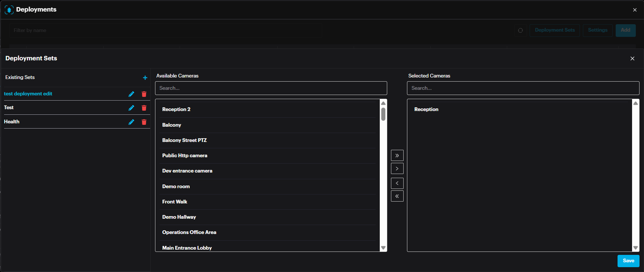
Task: Select the Health set in list
Action: pos(12,121)
